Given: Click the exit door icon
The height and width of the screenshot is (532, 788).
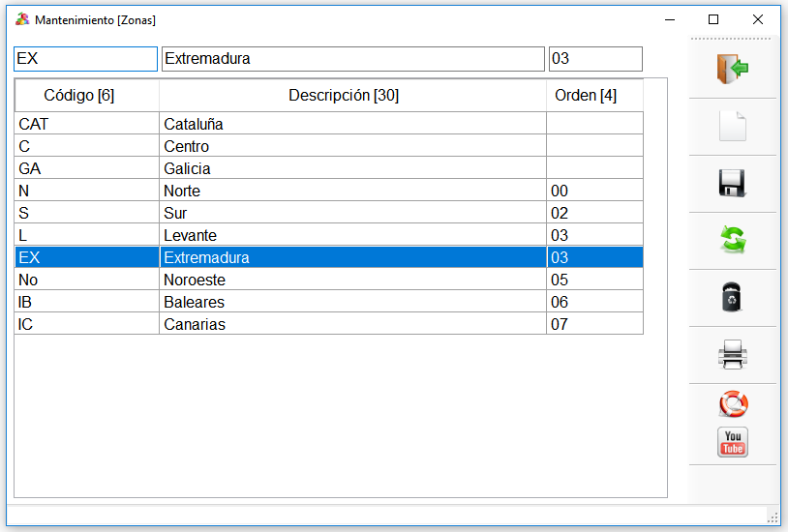Looking at the screenshot, I should (732, 69).
